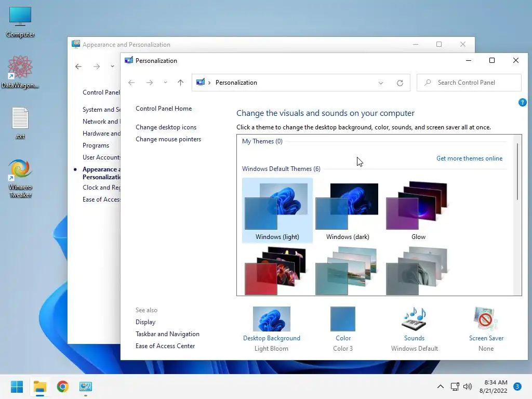Open the Windows Start button
532x399 pixels.
tap(17, 387)
